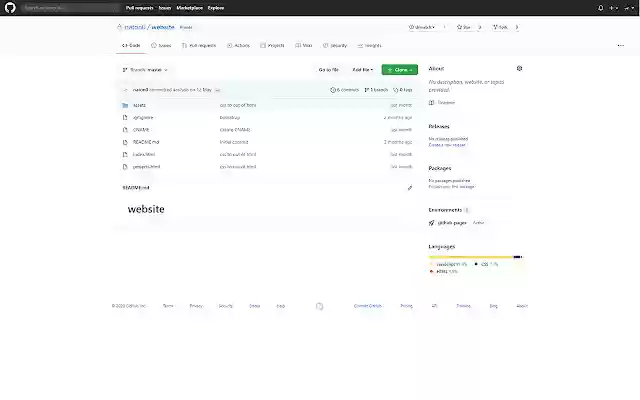This screenshot has height=400, width=640.
Task: Open the index.html file
Action: pyautogui.click(x=144, y=154)
